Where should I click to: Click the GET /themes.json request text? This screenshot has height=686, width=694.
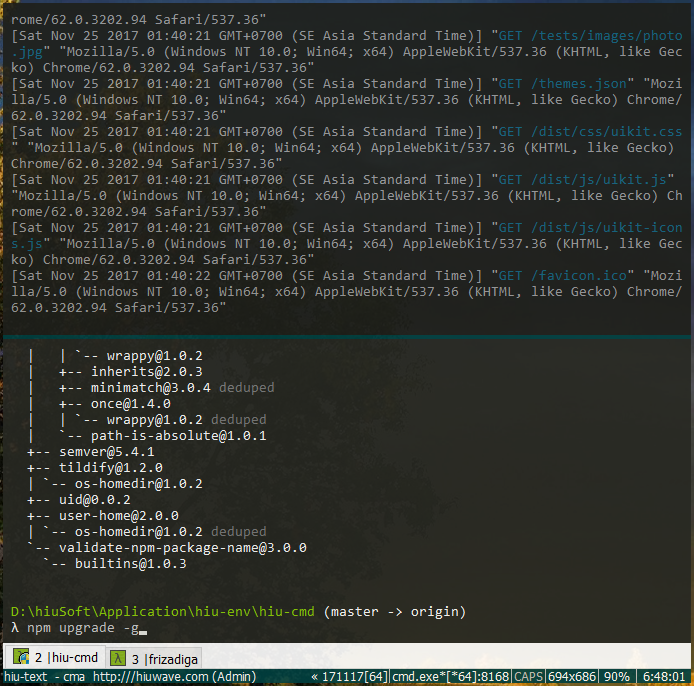(x=563, y=84)
